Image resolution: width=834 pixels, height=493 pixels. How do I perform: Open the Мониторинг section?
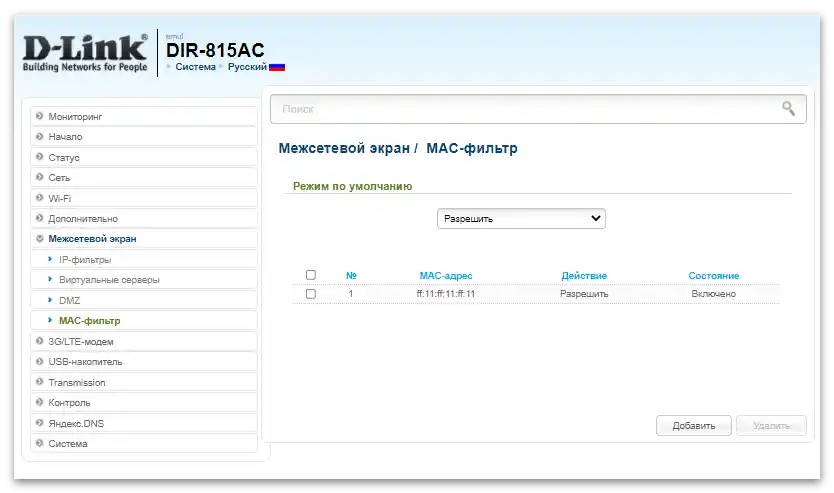tap(144, 116)
